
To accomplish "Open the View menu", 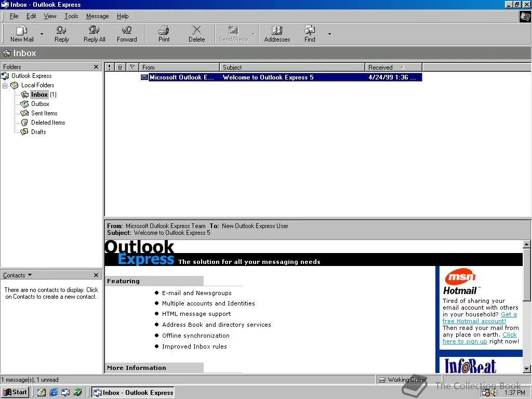I will 50,16.
